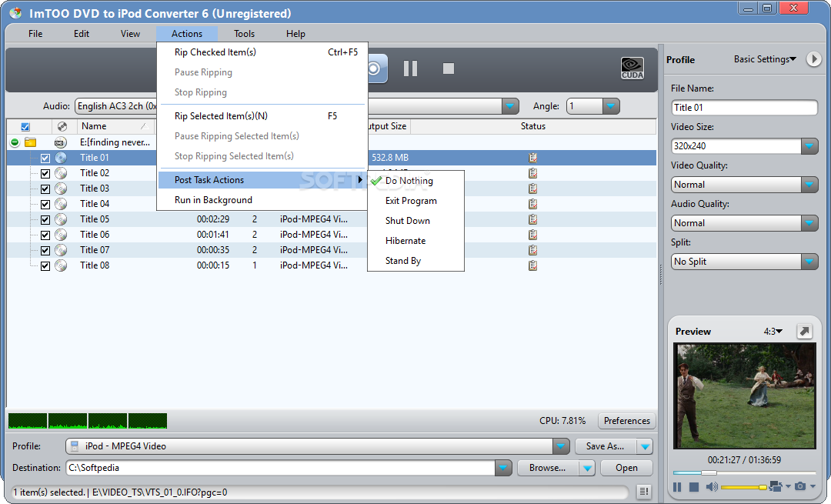Viewport: 831px width, 504px height.
Task: Select Rip Checked Item(s) menu entry
Action: 262,52
